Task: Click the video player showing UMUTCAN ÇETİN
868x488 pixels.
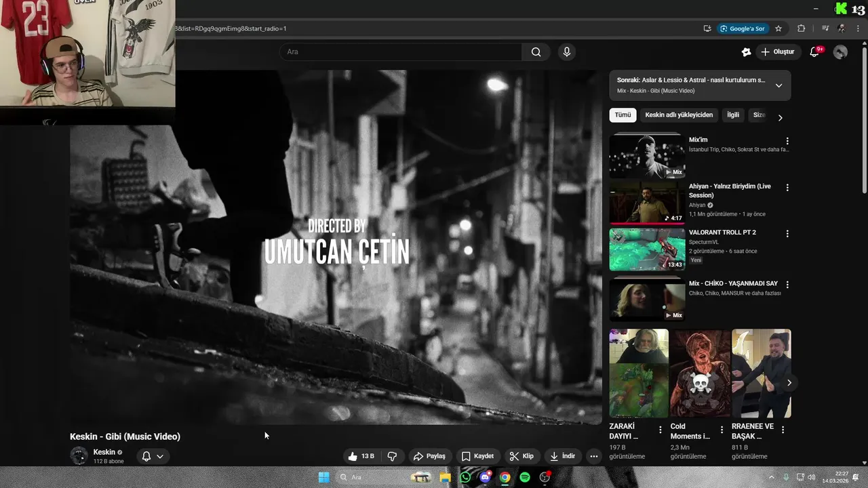Action: (x=336, y=247)
